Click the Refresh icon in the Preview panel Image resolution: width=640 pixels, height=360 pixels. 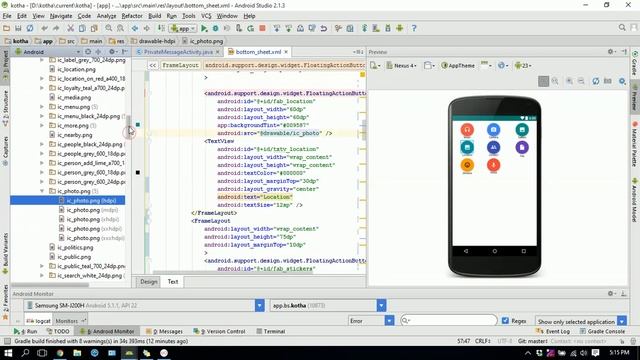point(596,81)
